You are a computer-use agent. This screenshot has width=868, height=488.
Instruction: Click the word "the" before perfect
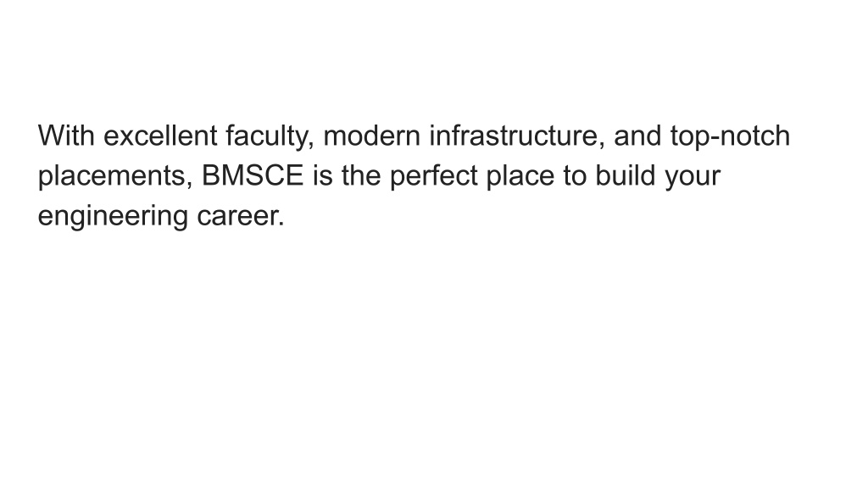click(361, 175)
